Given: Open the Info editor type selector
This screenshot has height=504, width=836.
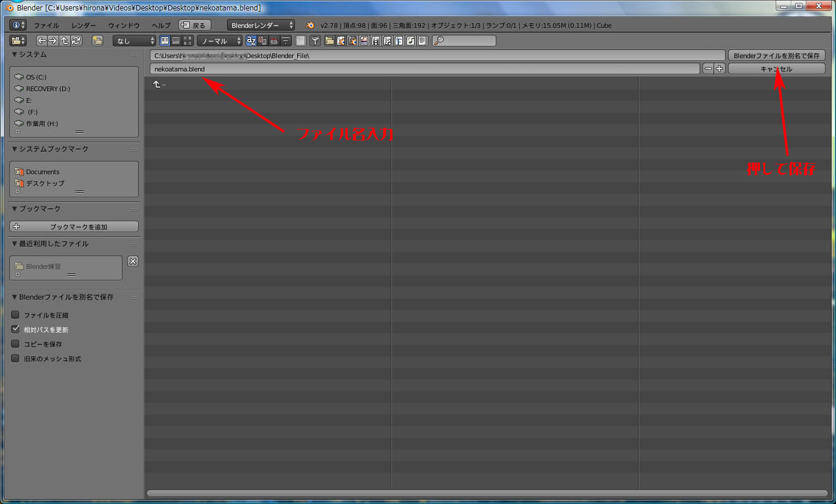Looking at the screenshot, I should 19,25.
